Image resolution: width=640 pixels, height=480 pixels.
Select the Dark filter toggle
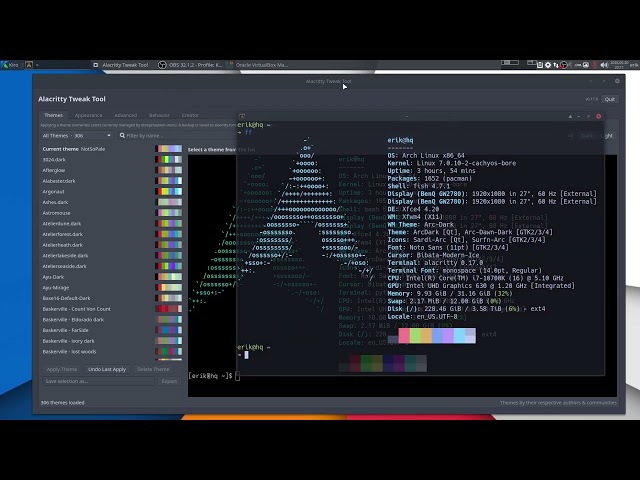pyautogui.click(x=587, y=136)
